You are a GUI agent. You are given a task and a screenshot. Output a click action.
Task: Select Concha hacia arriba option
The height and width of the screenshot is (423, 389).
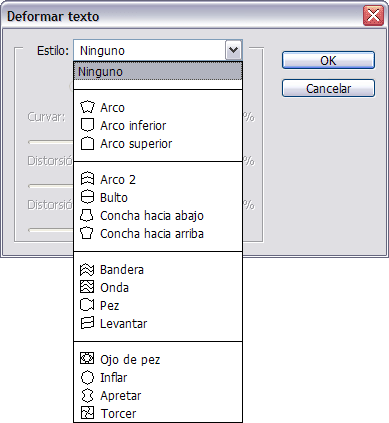152,233
